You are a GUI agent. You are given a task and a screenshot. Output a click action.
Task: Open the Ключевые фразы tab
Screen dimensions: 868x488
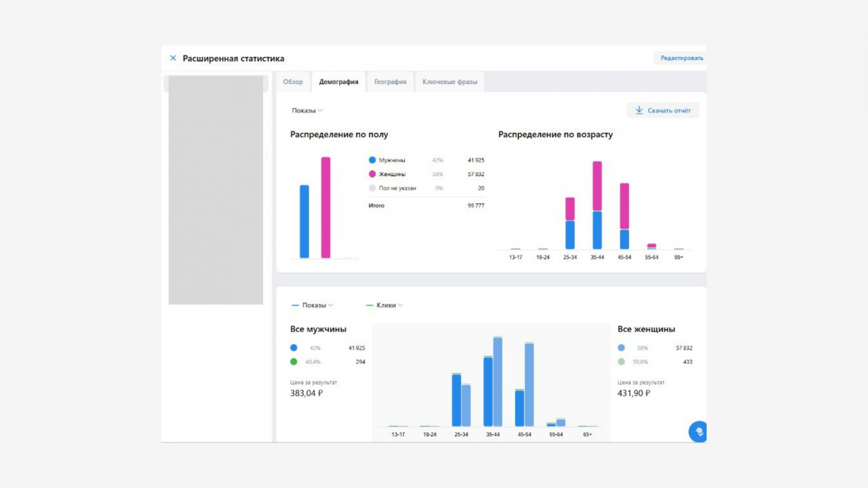tap(450, 82)
